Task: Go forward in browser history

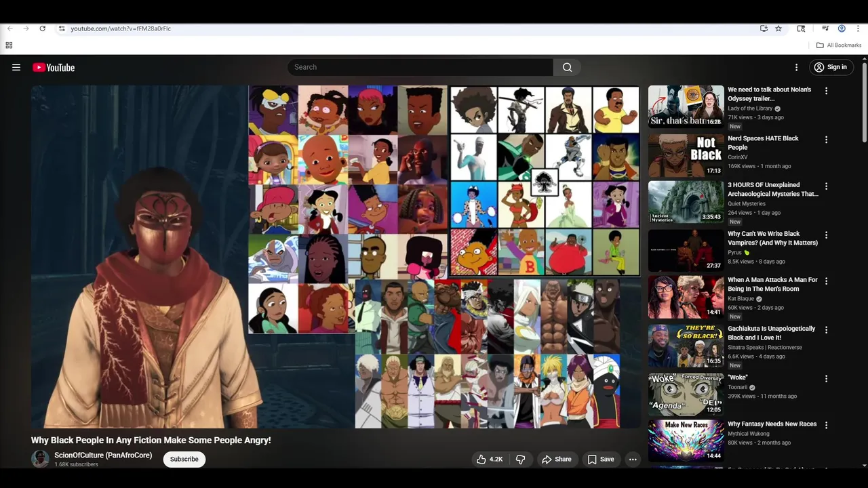Action: (x=26, y=28)
